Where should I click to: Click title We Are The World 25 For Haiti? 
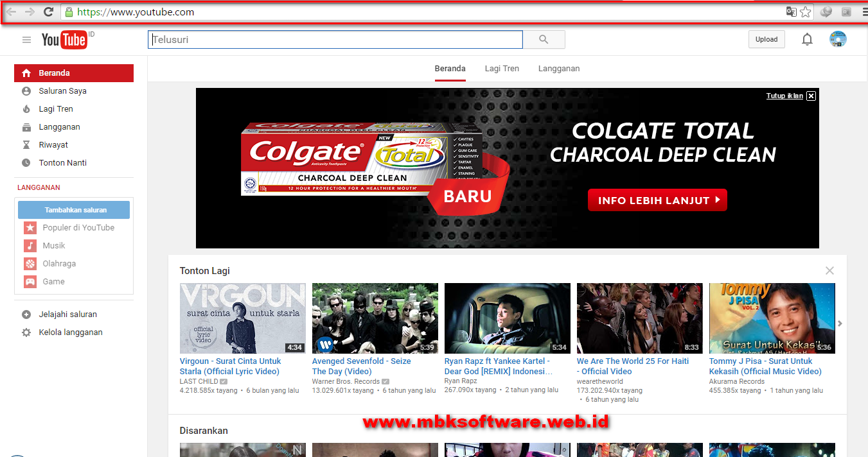point(633,366)
